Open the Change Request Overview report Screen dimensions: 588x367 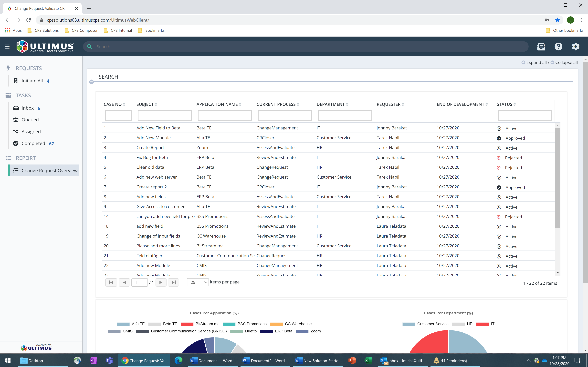pyautogui.click(x=50, y=170)
